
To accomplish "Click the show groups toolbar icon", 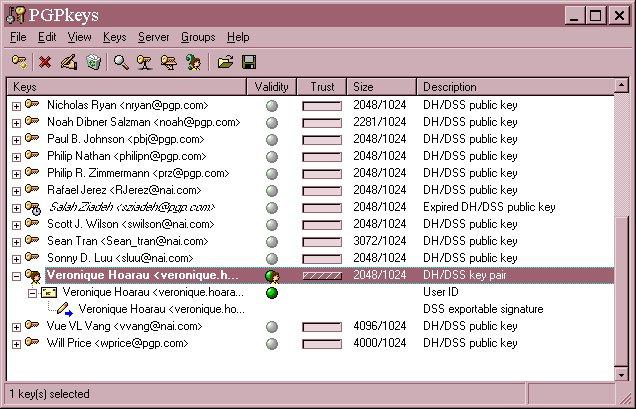I will point(194,62).
